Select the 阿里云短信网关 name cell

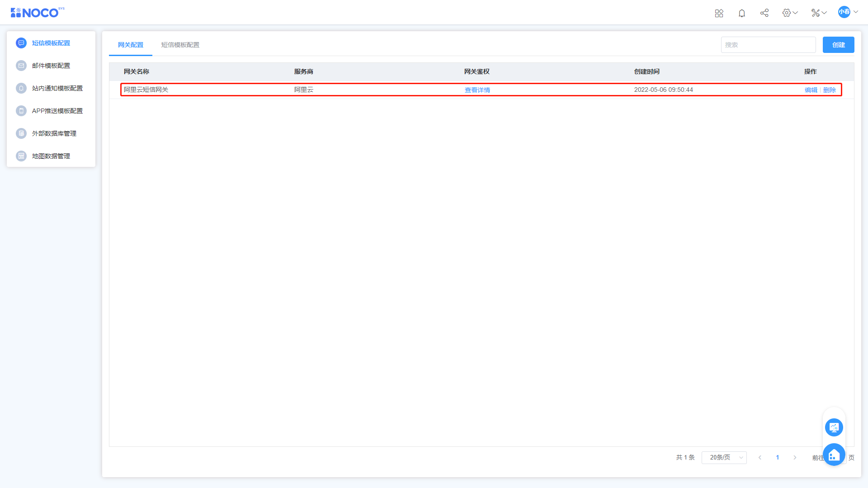pos(146,90)
